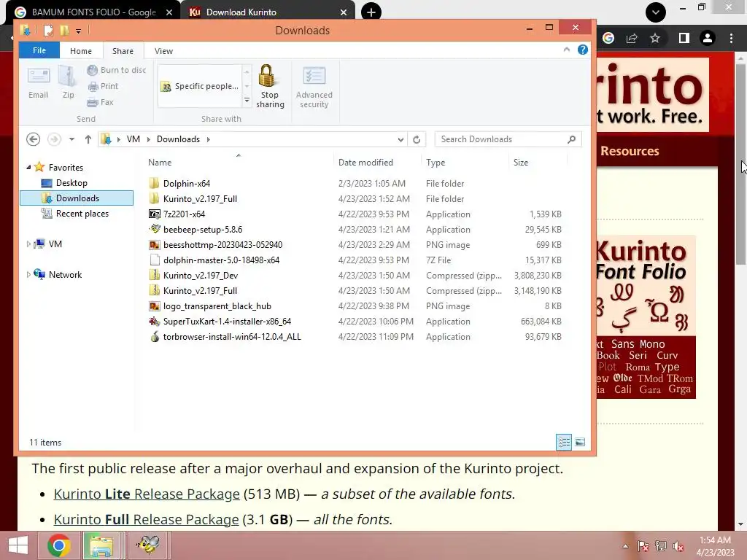The width and height of the screenshot is (747, 560).
Task: Select Downloads in navigation pane
Action: pos(77,198)
